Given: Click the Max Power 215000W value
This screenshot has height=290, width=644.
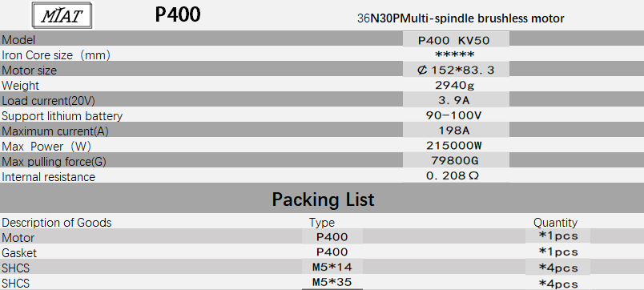Looking at the screenshot, I should [454, 146].
